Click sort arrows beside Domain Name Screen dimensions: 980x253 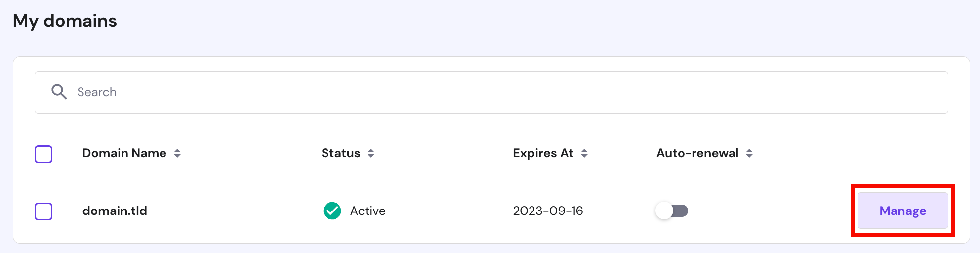point(177,154)
